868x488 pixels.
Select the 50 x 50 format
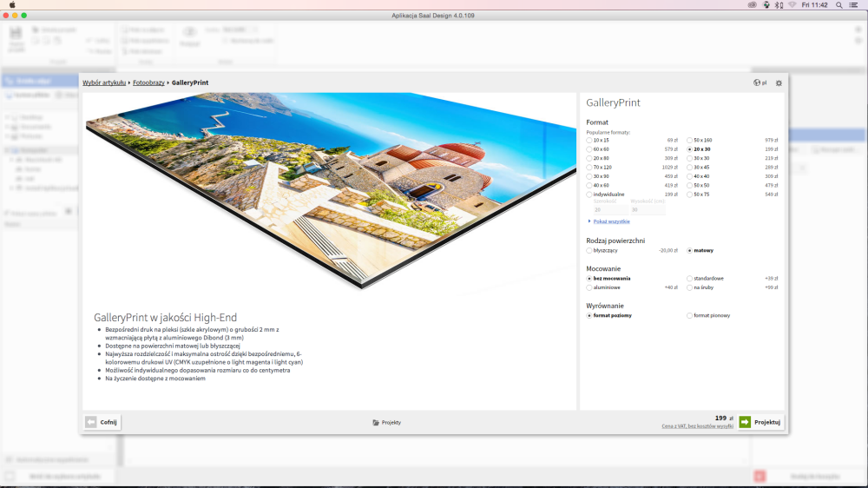point(689,186)
